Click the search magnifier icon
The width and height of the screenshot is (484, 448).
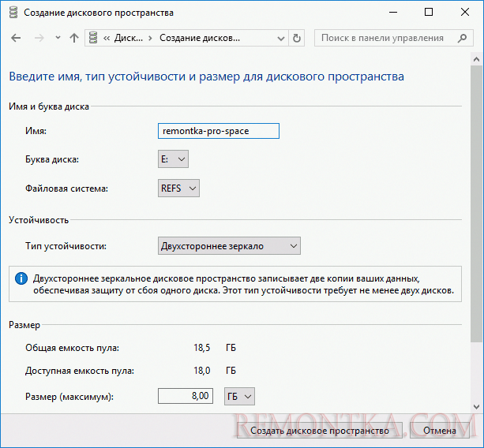(x=463, y=38)
